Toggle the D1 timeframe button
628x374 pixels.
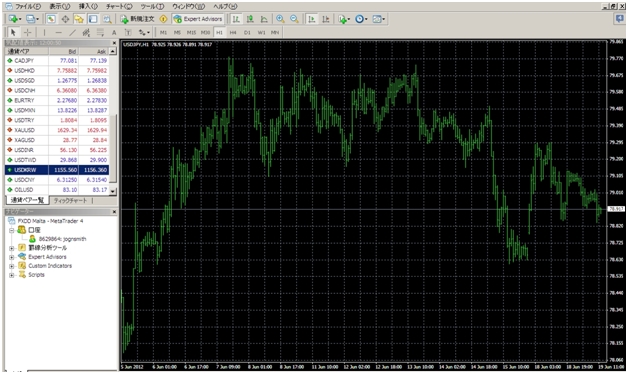click(247, 32)
